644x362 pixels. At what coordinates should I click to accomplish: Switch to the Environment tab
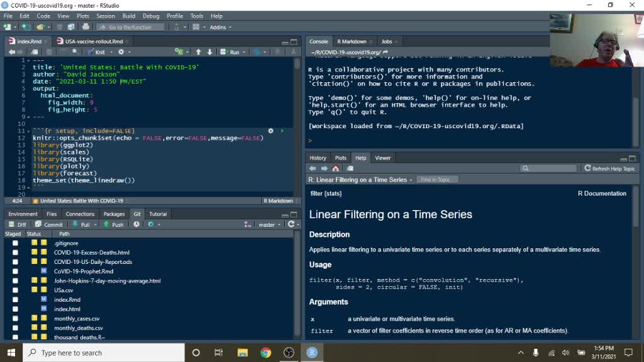(x=23, y=214)
